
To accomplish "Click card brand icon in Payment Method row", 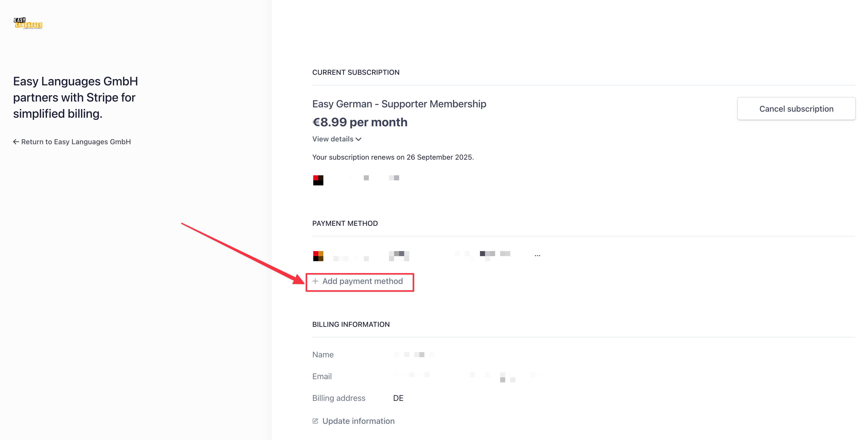I will click(x=318, y=256).
